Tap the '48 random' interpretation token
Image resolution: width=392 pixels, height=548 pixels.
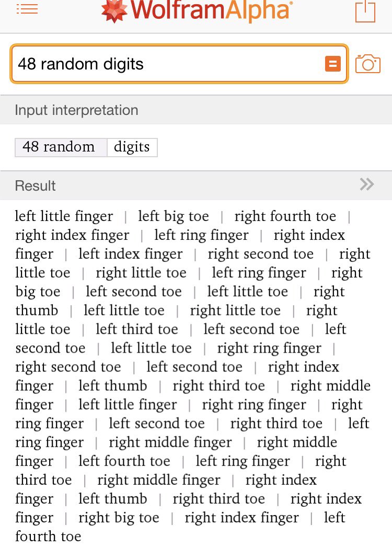point(59,147)
